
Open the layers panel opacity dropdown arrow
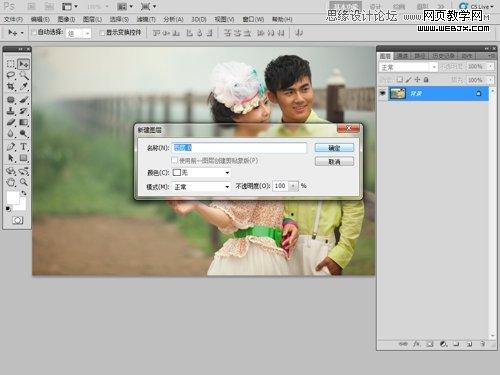pyautogui.click(x=491, y=67)
